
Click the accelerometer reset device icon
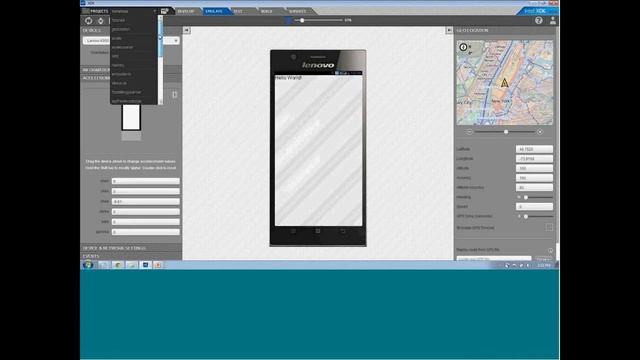(175, 95)
